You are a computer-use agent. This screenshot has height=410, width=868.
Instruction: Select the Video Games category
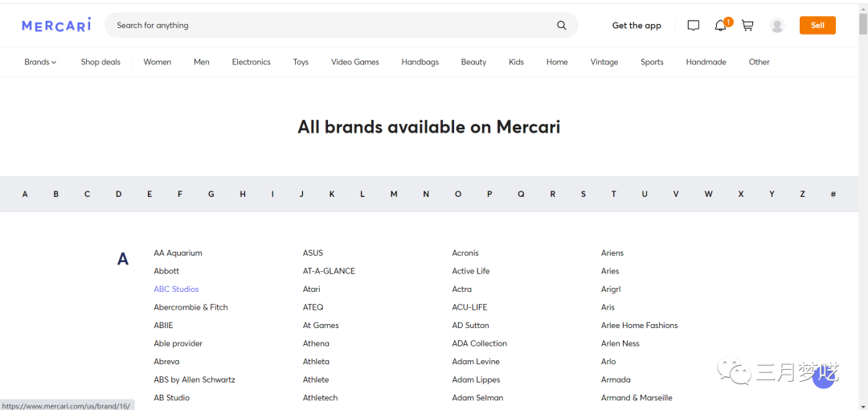tap(354, 62)
